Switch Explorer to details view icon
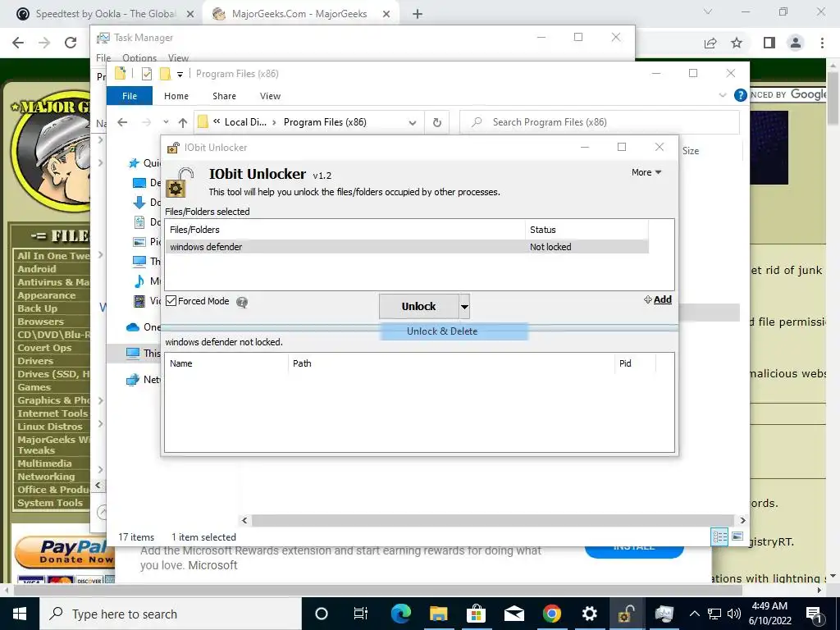This screenshot has height=630, width=840. click(x=719, y=536)
